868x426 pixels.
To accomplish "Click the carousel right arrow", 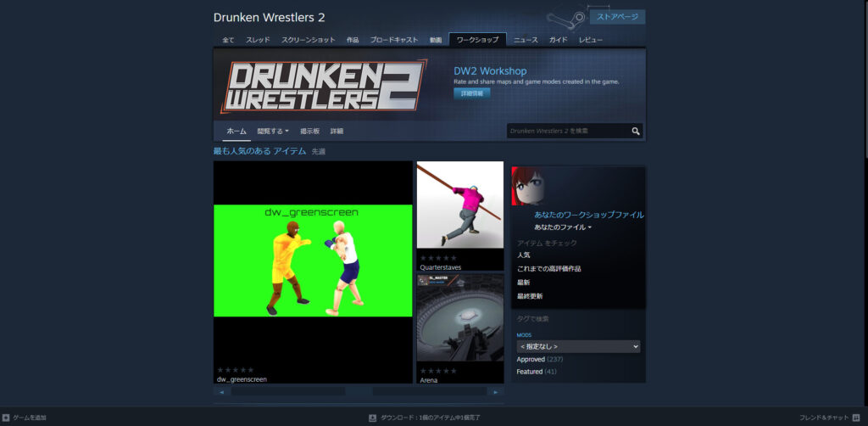I will tap(495, 392).
